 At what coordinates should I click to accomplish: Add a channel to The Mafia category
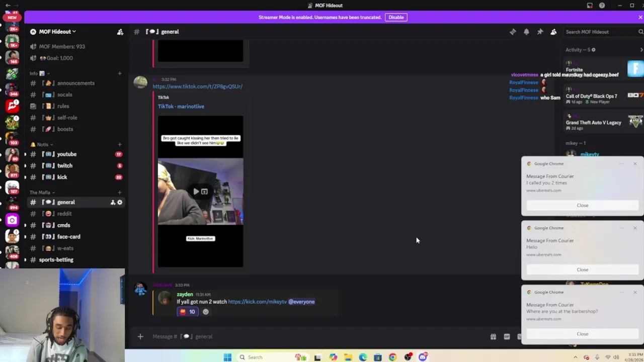(119, 193)
